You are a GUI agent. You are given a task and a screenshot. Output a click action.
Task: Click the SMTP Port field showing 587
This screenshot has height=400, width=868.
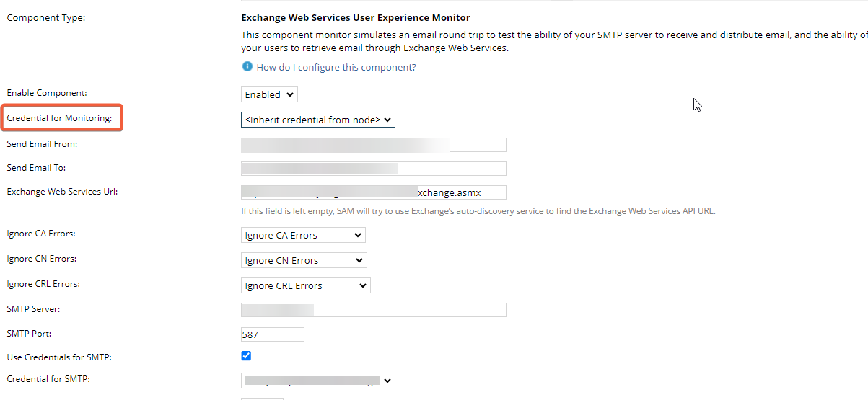click(x=272, y=334)
